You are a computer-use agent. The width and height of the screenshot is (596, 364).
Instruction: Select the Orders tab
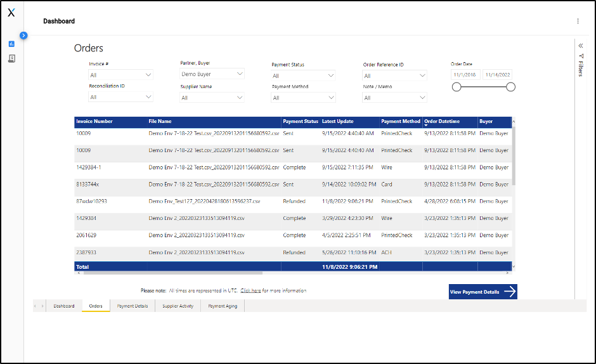point(96,306)
